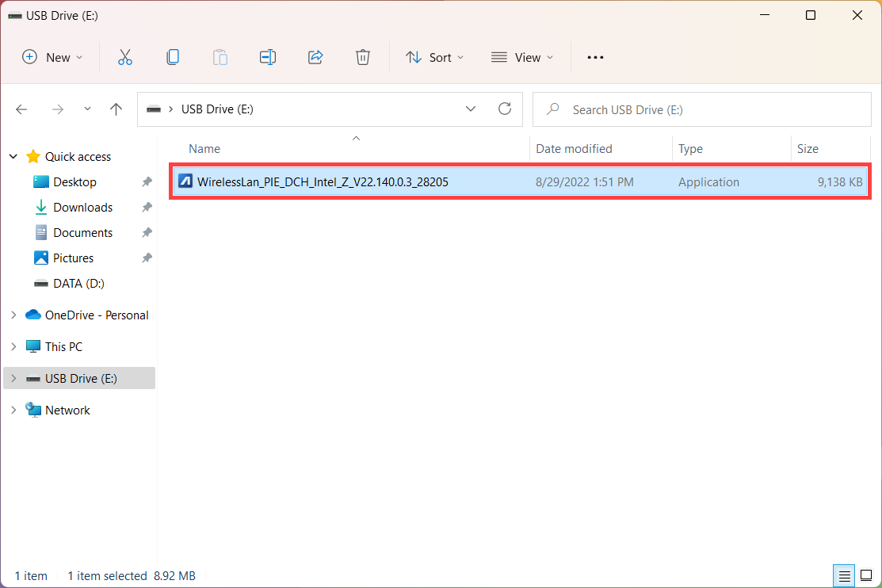Open Pictures in navigation pane
Screen dimensions: 882x588
click(x=73, y=258)
